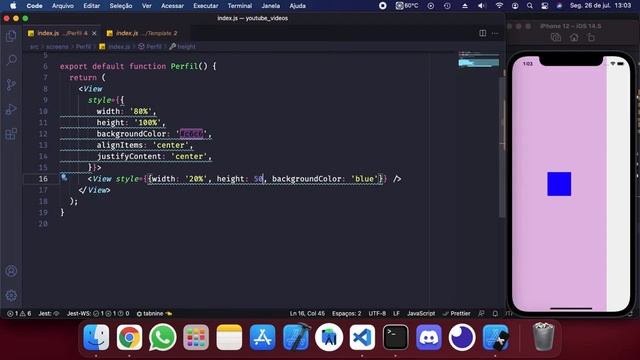Click the Prettier status bar item
The height and width of the screenshot is (360, 640).
pos(457,313)
